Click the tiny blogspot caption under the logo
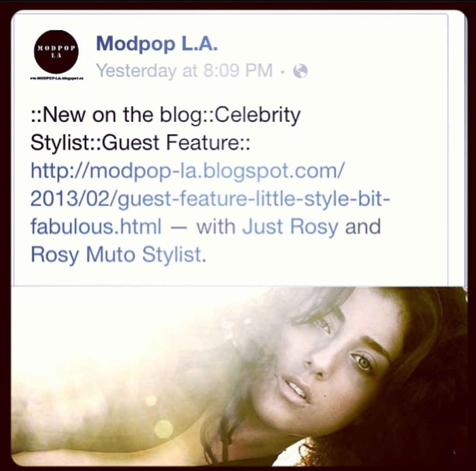 point(56,78)
